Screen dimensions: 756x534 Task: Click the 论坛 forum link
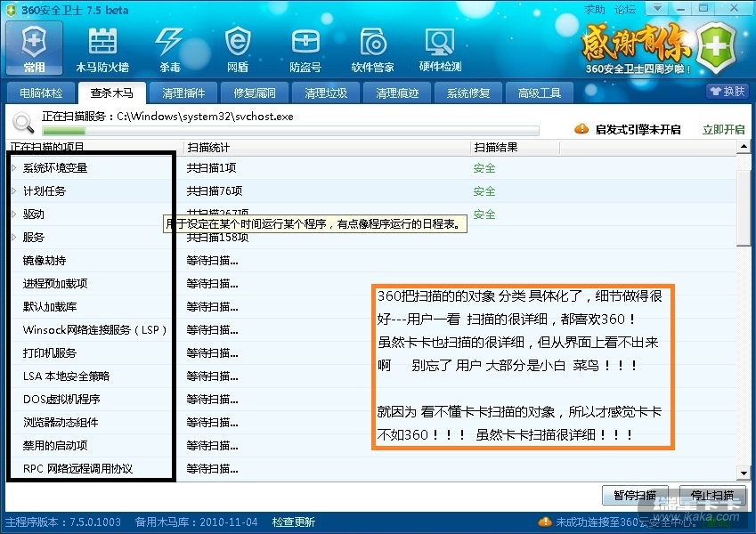click(625, 9)
